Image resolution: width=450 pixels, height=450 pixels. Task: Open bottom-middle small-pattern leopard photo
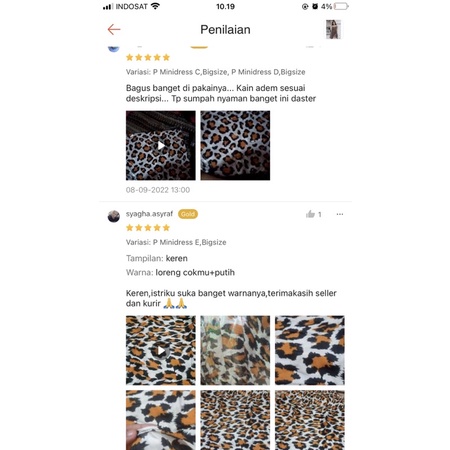[x=235, y=420]
